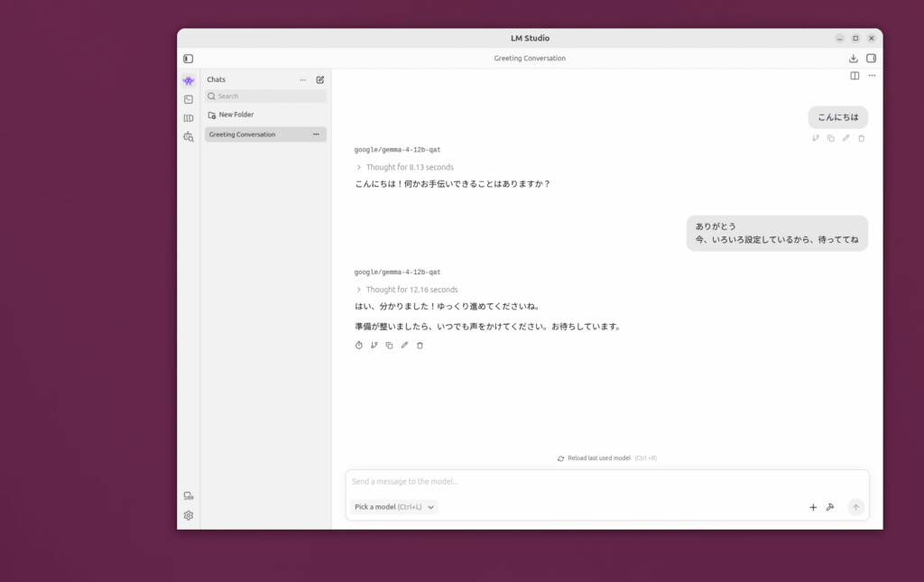The width and height of the screenshot is (924, 582).
Task: Click second google/gemma-4-12b-qat model label
Action: tap(397, 273)
